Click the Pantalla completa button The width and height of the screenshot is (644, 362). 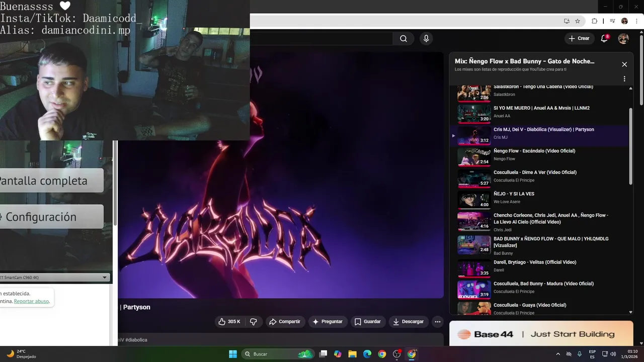[51, 180]
